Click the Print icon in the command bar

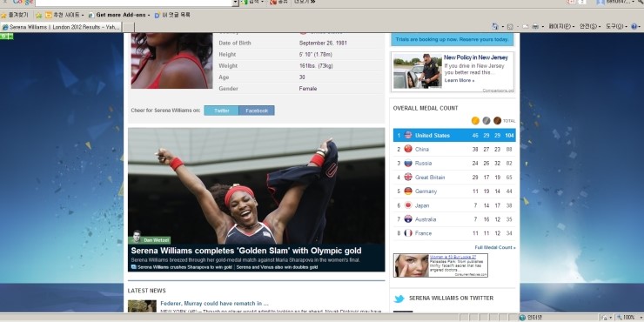535,26
